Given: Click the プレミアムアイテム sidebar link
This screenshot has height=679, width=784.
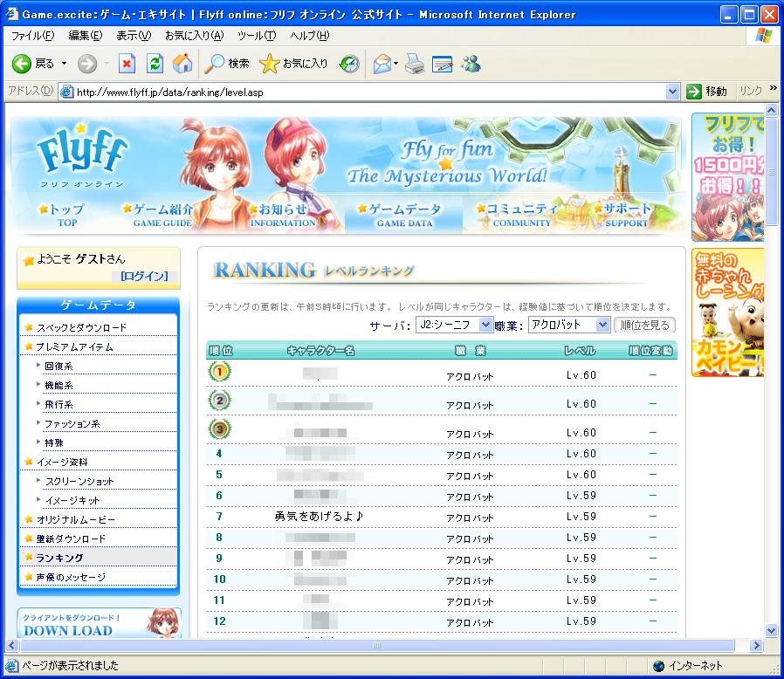Looking at the screenshot, I should point(74,347).
